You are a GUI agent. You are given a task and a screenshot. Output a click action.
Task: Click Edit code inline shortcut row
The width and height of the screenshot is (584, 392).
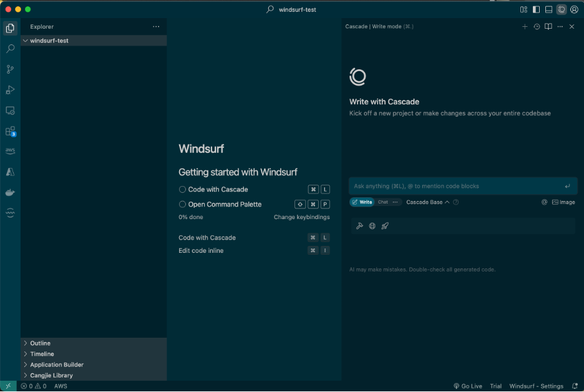(254, 250)
